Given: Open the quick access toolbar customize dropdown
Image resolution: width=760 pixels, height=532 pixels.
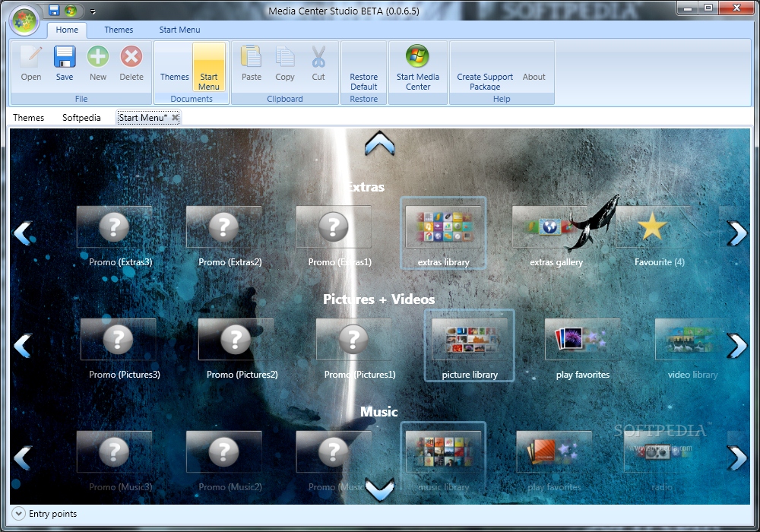Looking at the screenshot, I should (93, 11).
